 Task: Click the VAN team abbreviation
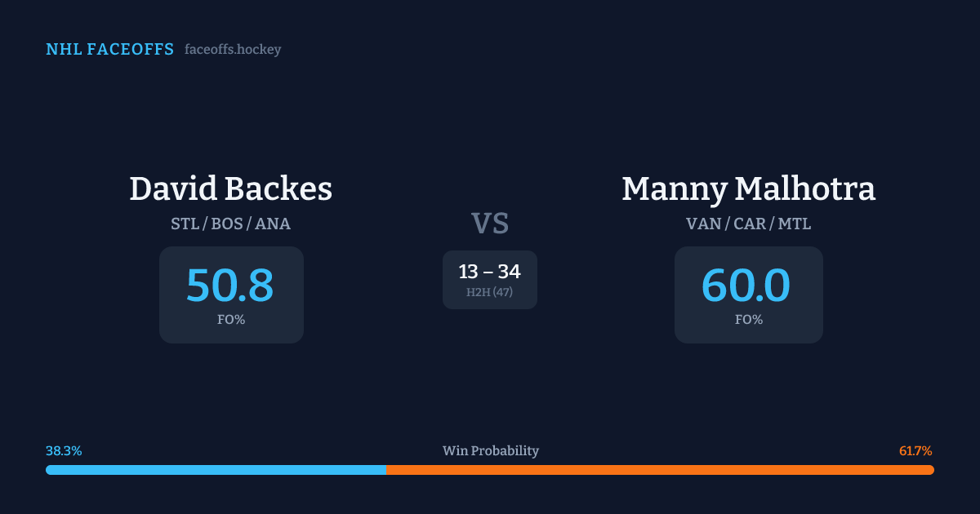[702, 224]
